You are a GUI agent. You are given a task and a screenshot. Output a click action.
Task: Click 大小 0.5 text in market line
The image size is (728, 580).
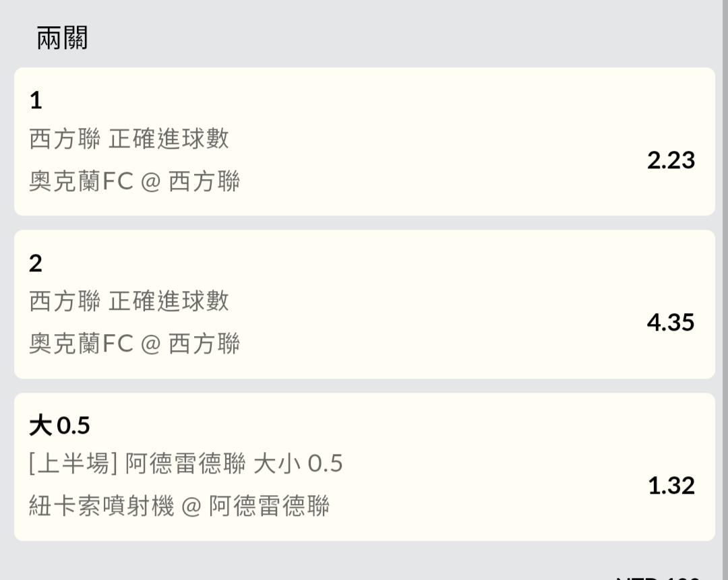click(x=298, y=464)
